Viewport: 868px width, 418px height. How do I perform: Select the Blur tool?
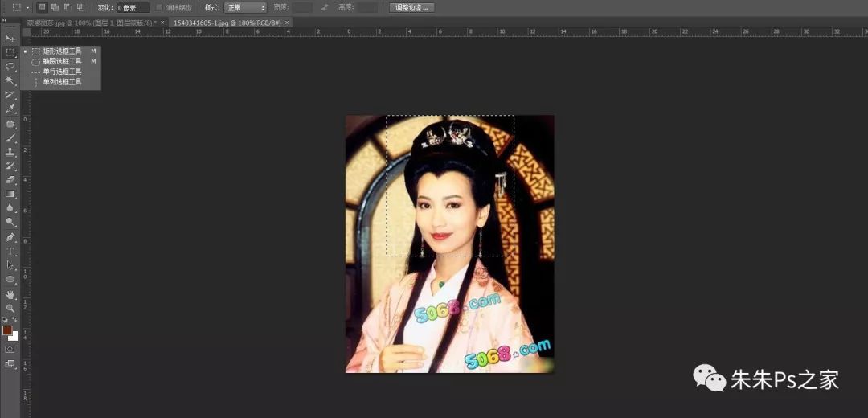10,208
